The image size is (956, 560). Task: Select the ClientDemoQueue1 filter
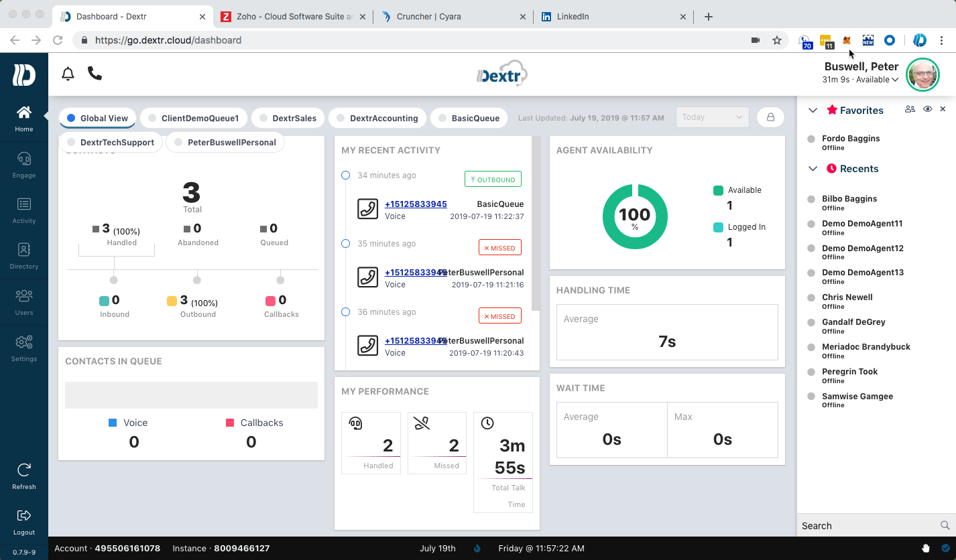(x=193, y=118)
